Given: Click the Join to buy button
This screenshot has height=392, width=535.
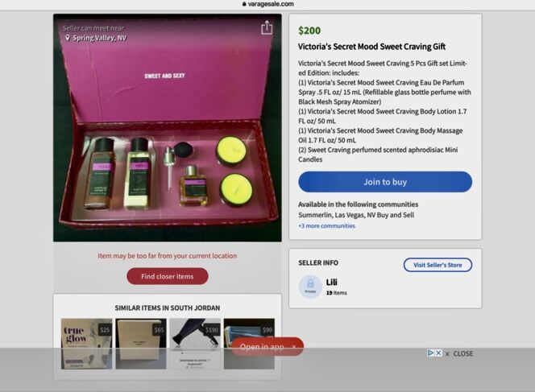Looking at the screenshot, I should click(x=385, y=182).
